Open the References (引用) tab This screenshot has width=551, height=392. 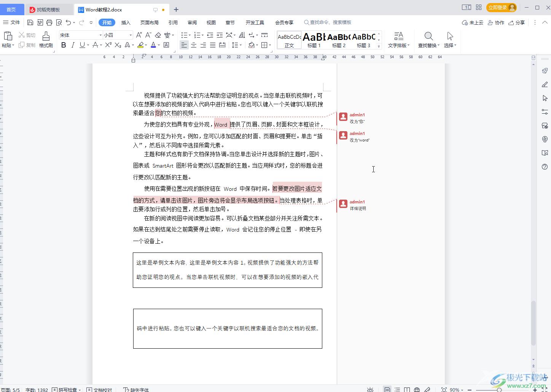pyautogui.click(x=173, y=22)
